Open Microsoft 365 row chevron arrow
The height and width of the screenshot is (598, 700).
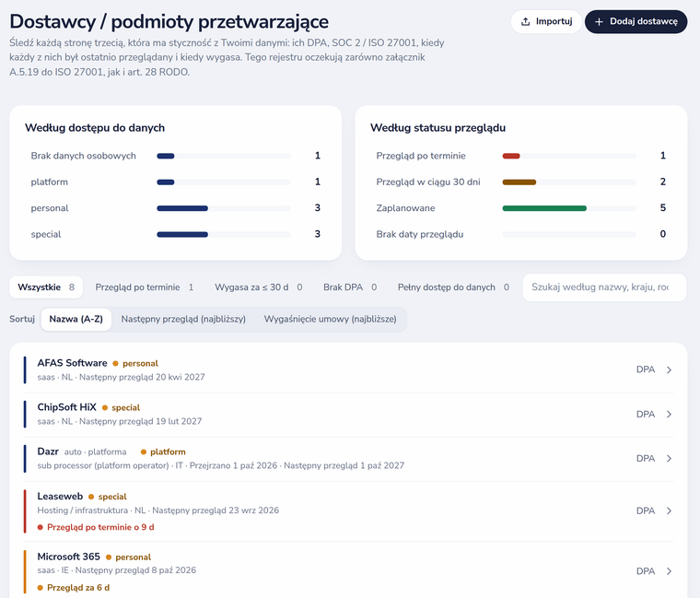pyautogui.click(x=669, y=571)
